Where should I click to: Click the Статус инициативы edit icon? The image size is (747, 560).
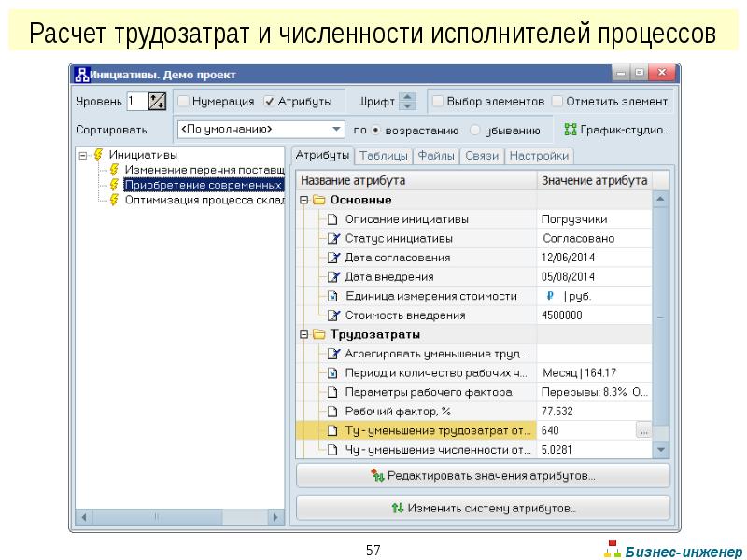(x=333, y=238)
